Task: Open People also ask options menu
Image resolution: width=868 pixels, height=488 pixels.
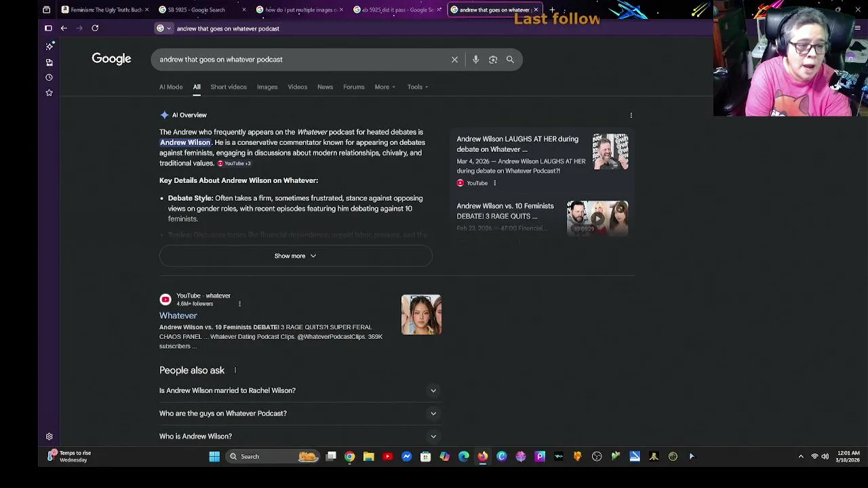Action: click(235, 370)
